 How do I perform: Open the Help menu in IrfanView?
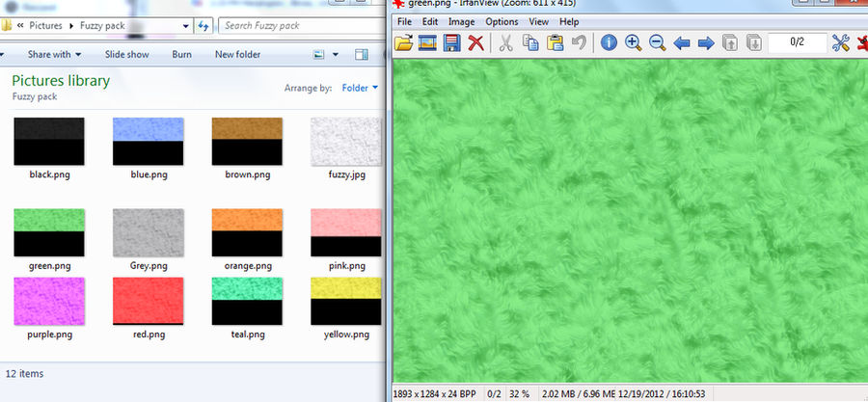pos(569,21)
